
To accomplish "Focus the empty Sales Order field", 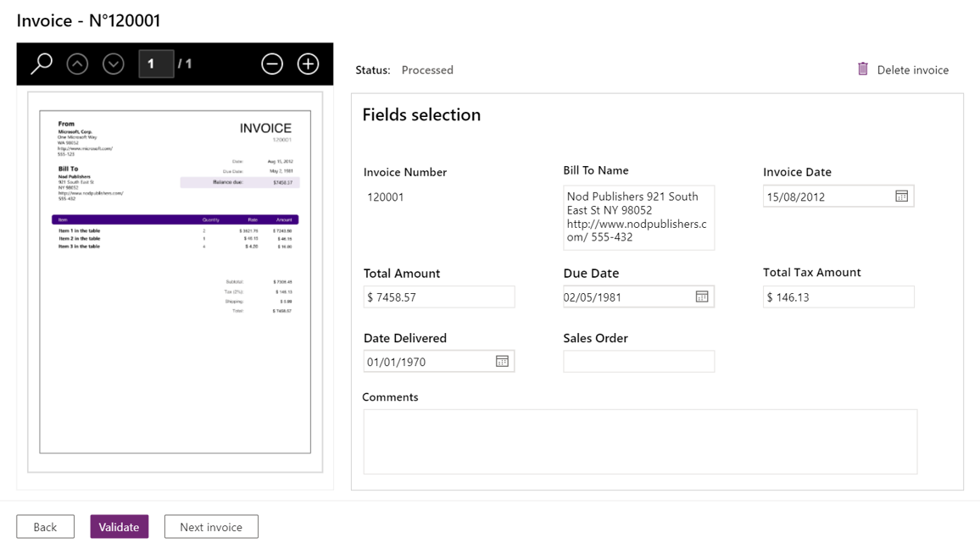I will pos(638,362).
